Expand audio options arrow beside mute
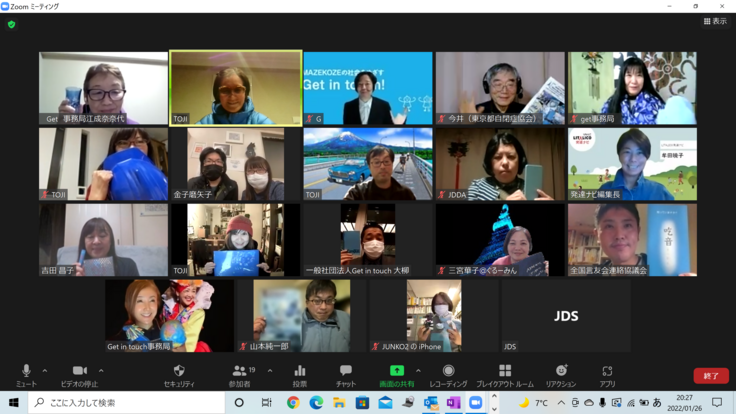 point(45,371)
